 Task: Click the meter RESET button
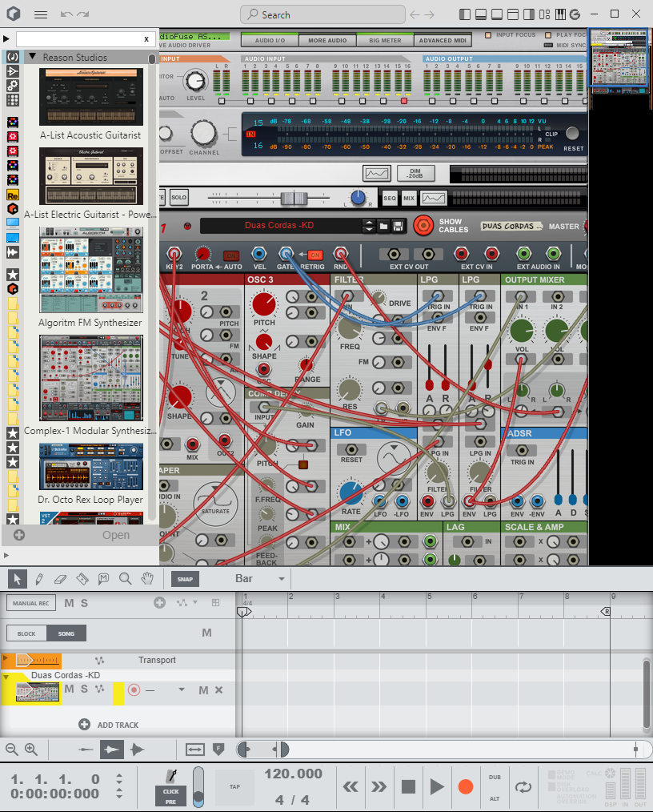(572, 134)
